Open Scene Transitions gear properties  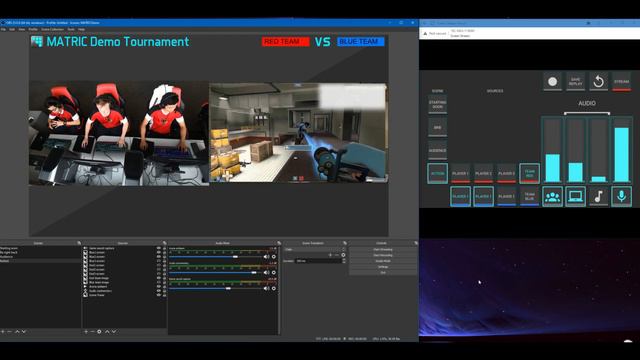(343, 255)
